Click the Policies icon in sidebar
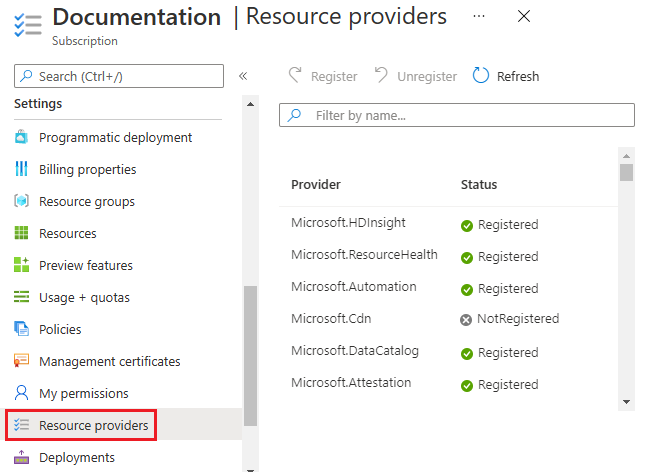 click(x=22, y=330)
